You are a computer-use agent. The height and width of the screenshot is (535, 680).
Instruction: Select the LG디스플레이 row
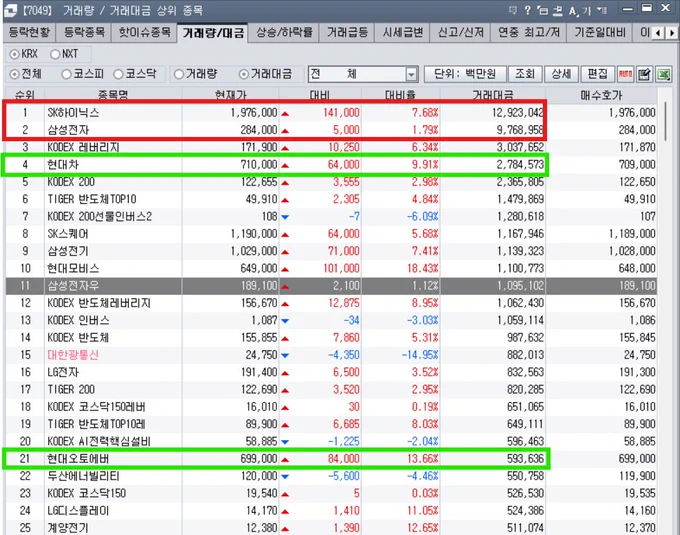(x=331, y=511)
